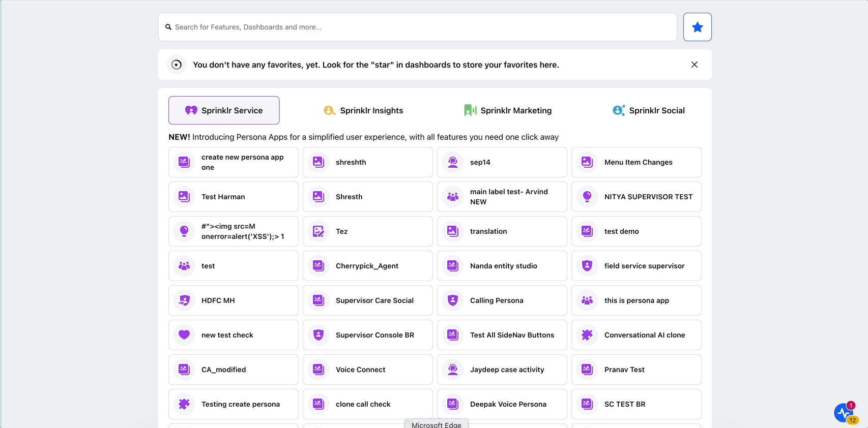The height and width of the screenshot is (428, 868).
Task: Open Supervisor Care Social persona app
Action: click(x=368, y=300)
